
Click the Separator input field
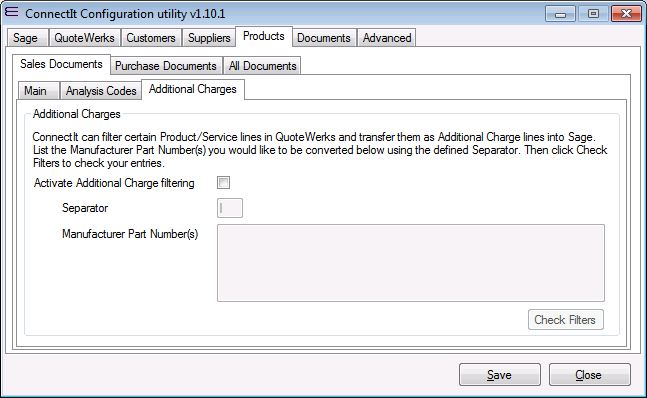(x=230, y=208)
